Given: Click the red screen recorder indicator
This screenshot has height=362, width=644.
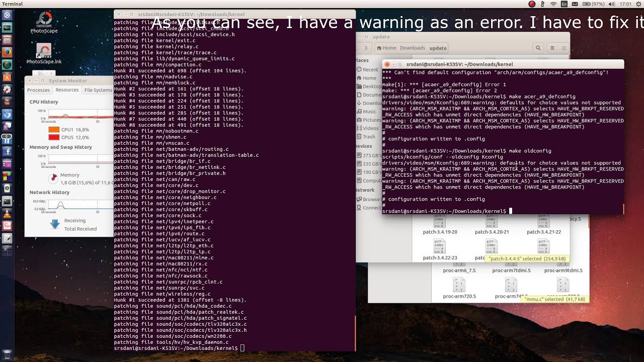Looking at the screenshot, I should (x=532, y=4).
